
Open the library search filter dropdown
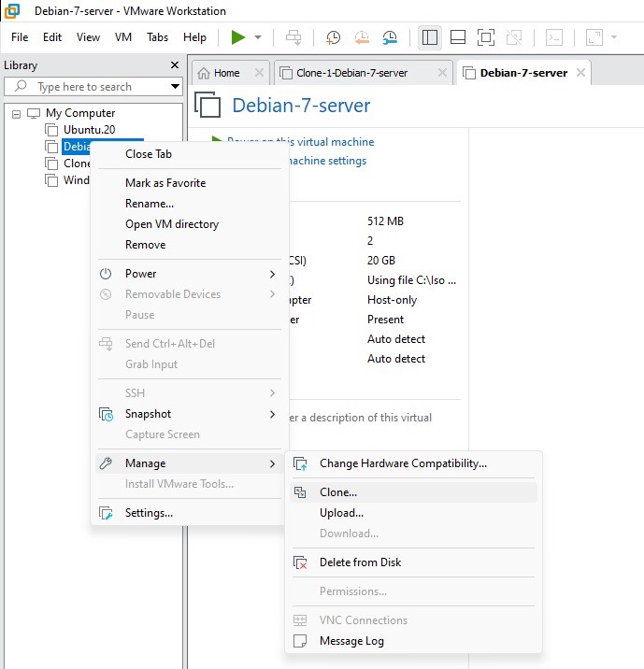pyautogui.click(x=175, y=87)
